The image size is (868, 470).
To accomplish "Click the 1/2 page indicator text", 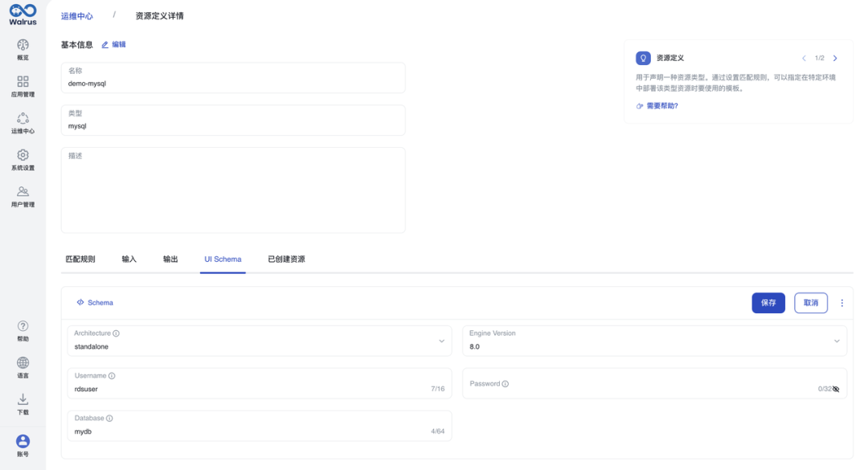I will [x=819, y=58].
